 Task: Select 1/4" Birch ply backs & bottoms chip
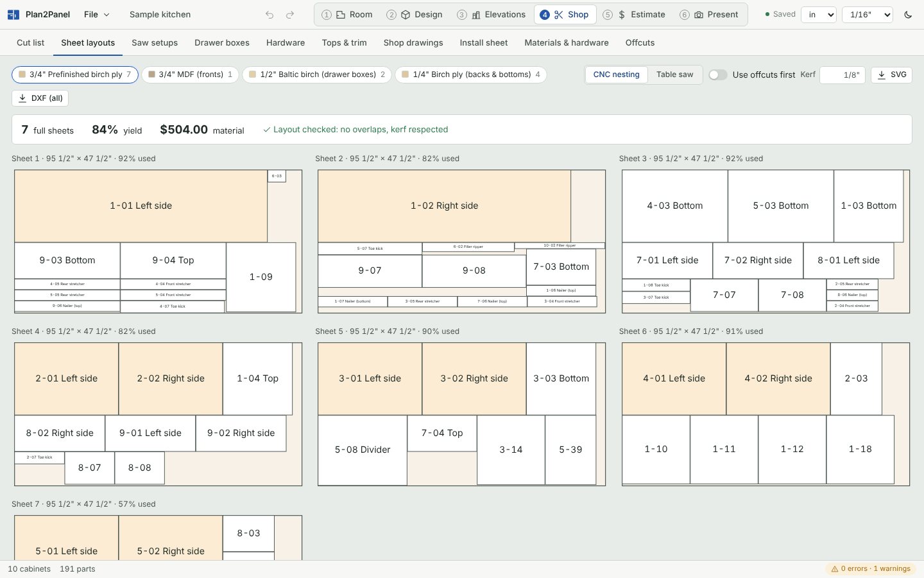click(x=471, y=74)
